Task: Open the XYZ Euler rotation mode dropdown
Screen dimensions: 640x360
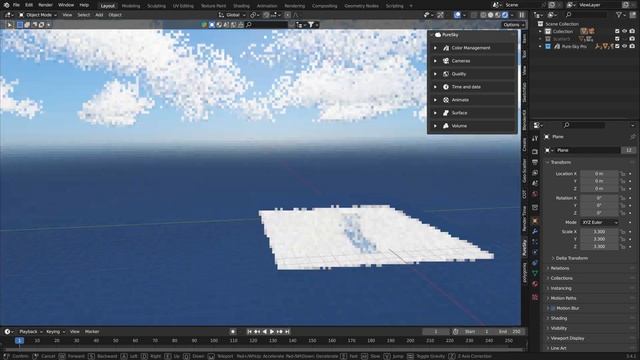Action: coord(599,222)
